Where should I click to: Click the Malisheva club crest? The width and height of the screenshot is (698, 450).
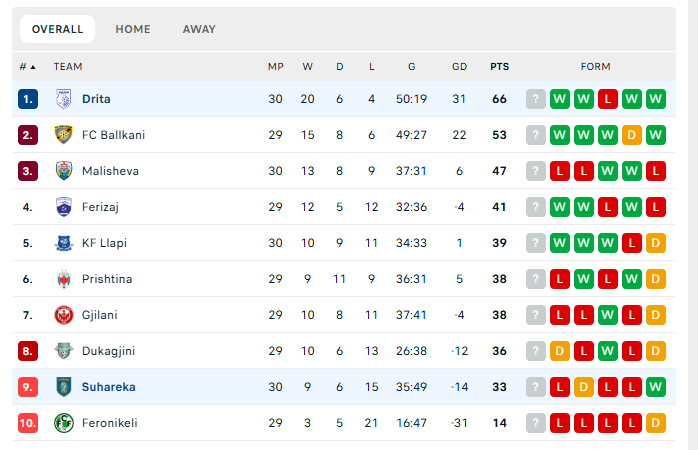[x=64, y=171]
